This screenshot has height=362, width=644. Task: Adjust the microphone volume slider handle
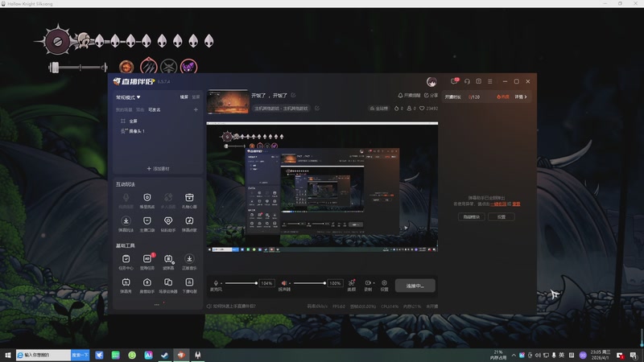(256, 283)
